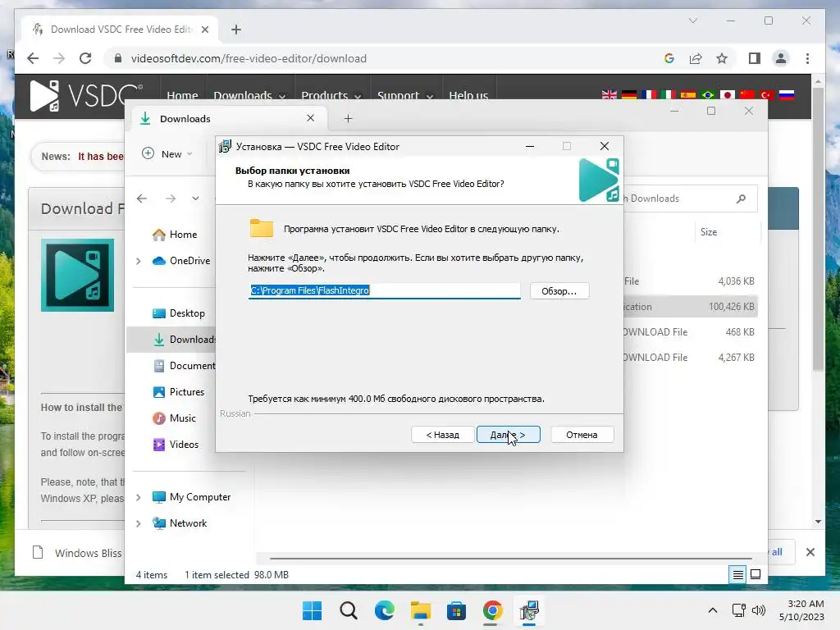Open folder browser with the Обзор button
The image size is (840, 630).
[x=559, y=291]
